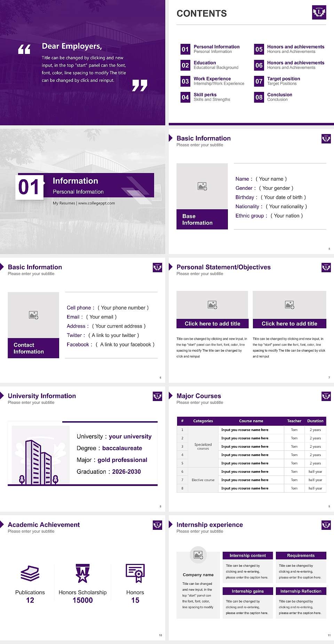The height and width of the screenshot is (644, 334).
Task: Click the 'gold professional' major text
Action: 122,460
